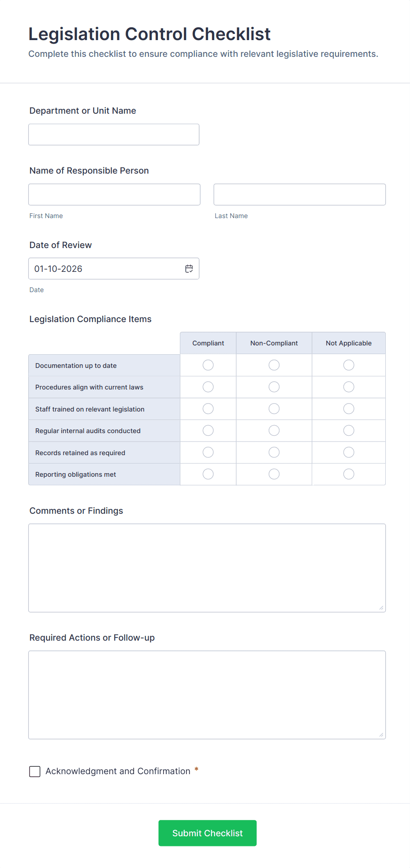Viewport: 410px width, 868px height.
Task: Focus the Last Name text box
Action: [x=299, y=194]
